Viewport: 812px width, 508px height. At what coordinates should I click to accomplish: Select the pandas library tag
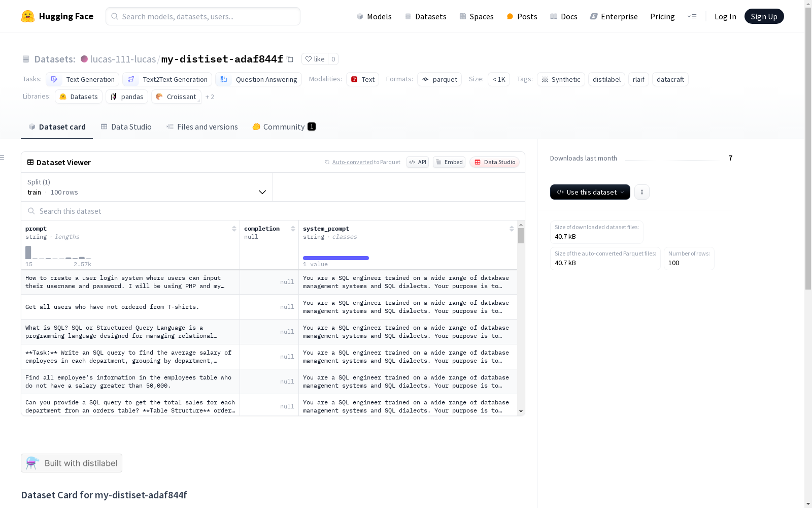(x=127, y=97)
